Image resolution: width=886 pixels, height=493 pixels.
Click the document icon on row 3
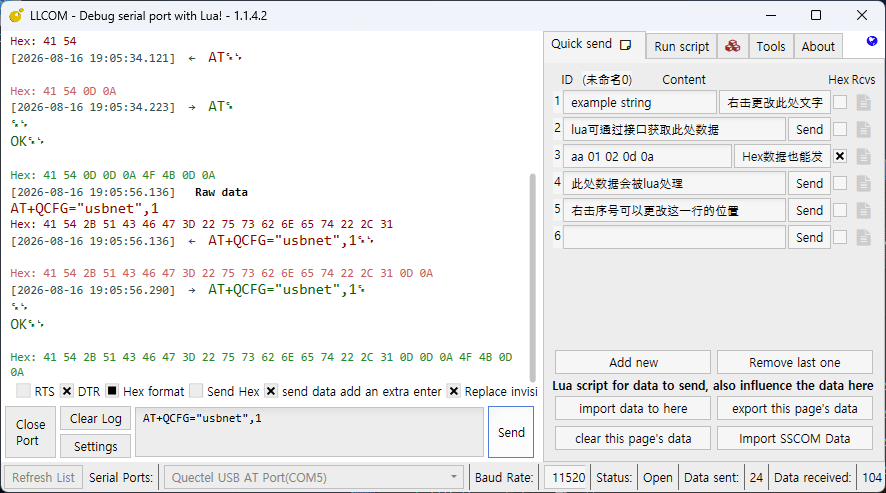863,157
